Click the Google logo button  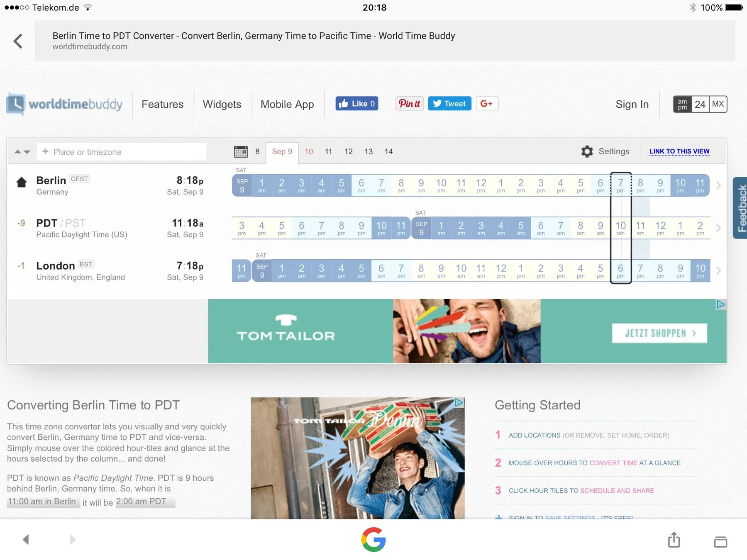pyautogui.click(x=373, y=539)
